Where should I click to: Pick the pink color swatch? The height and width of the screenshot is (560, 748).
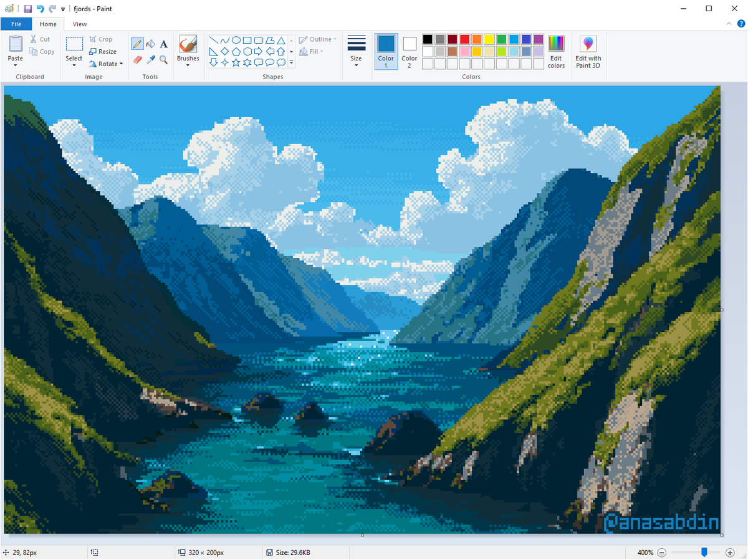tap(464, 51)
